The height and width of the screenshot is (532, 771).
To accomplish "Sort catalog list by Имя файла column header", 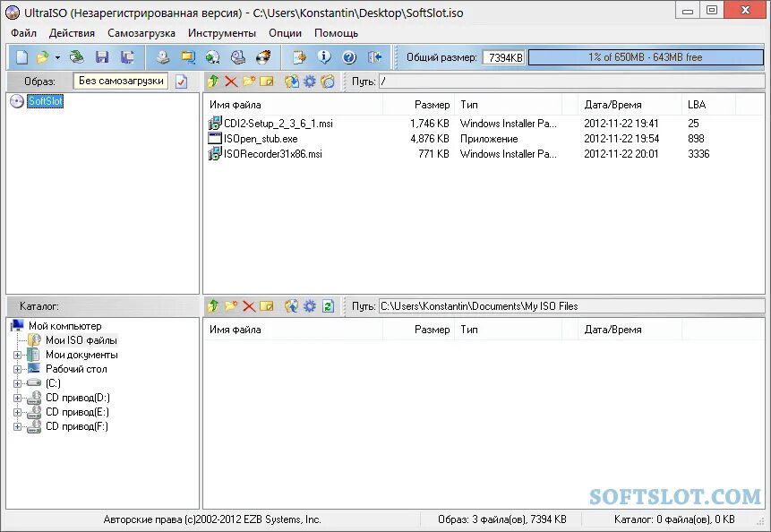I will coord(293,330).
